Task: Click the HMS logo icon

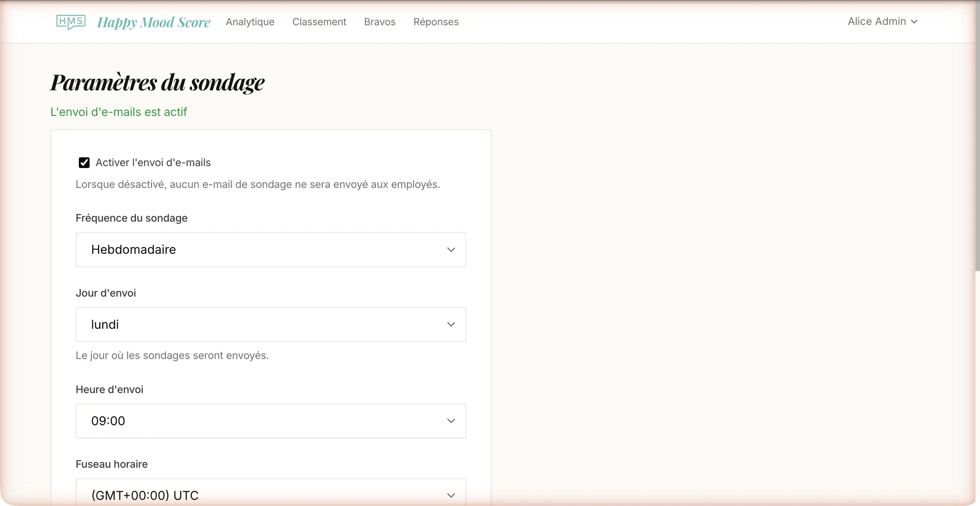Action: click(71, 22)
